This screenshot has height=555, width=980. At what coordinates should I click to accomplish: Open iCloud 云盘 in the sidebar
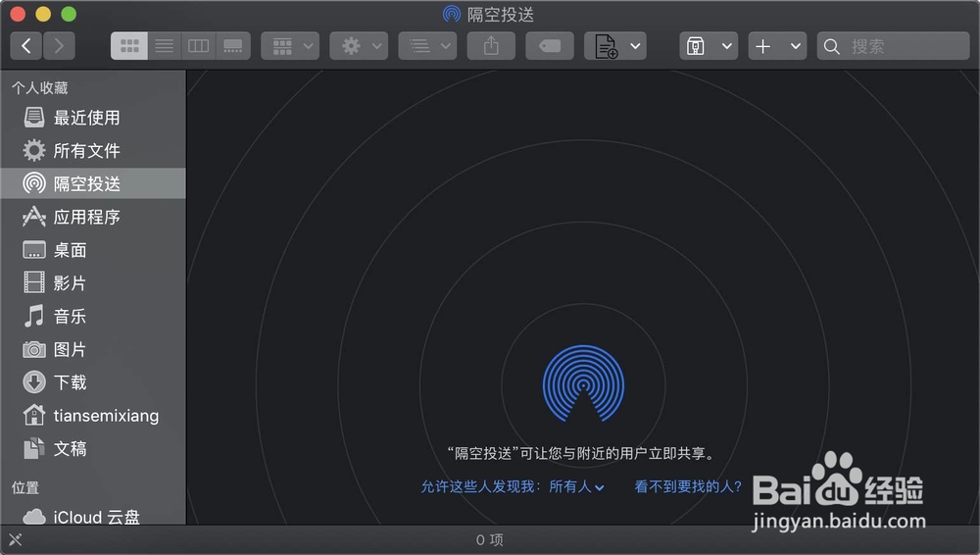(x=93, y=516)
